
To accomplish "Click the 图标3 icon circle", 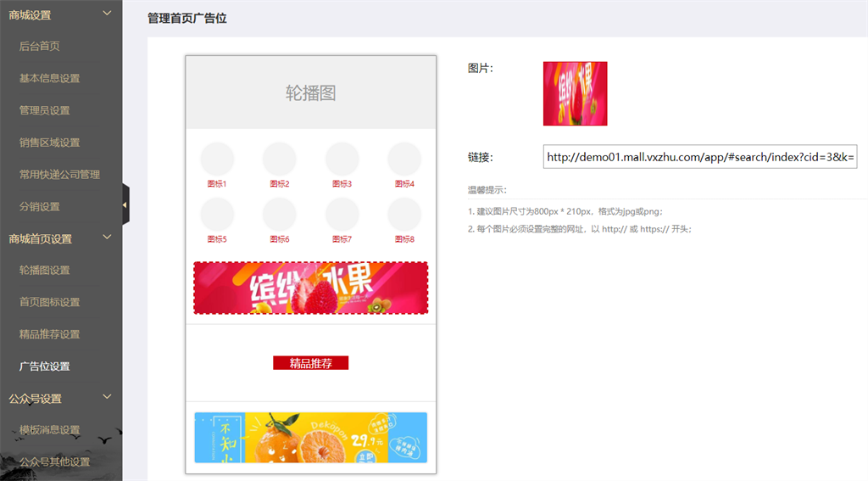I will [342, 159].
